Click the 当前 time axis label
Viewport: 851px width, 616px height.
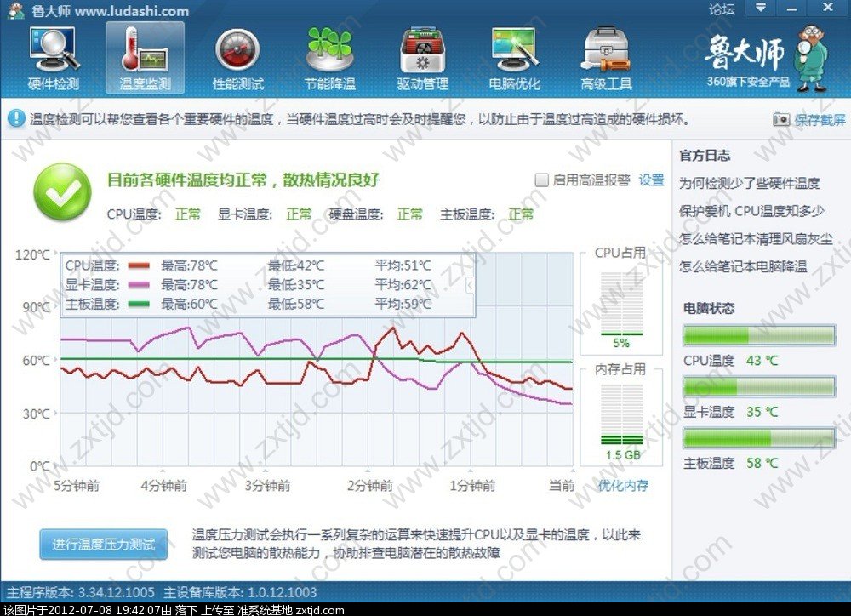561,485
